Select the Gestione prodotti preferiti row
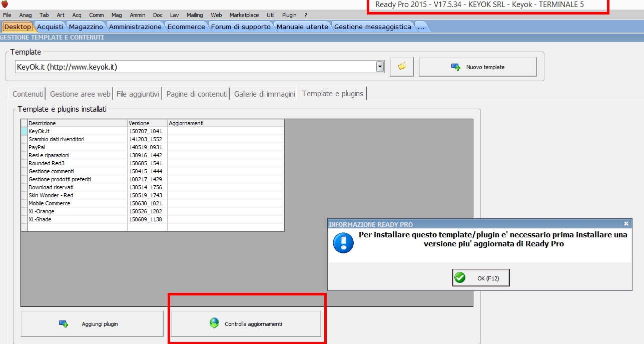Viewport: 644px width, 344px height. [153, 179]
